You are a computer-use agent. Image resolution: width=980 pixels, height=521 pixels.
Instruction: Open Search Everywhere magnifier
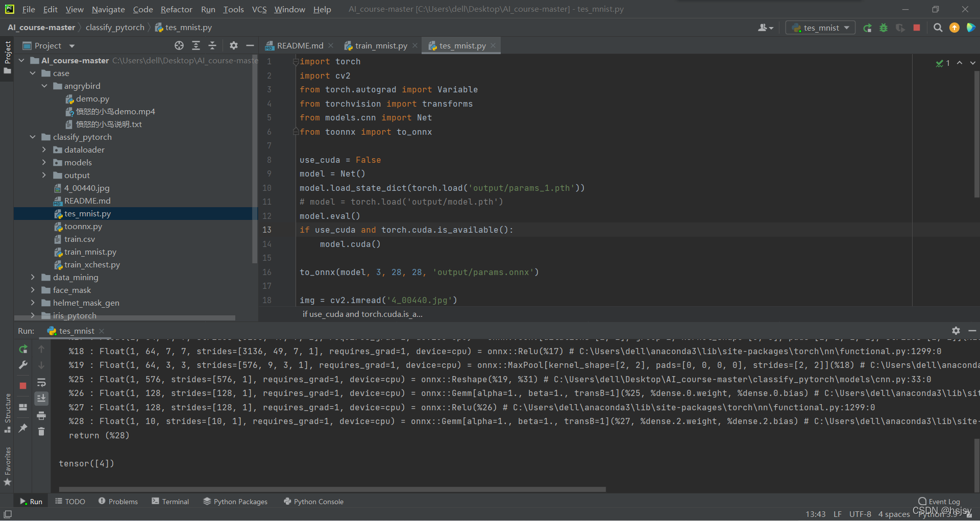[x=938, y=28]
